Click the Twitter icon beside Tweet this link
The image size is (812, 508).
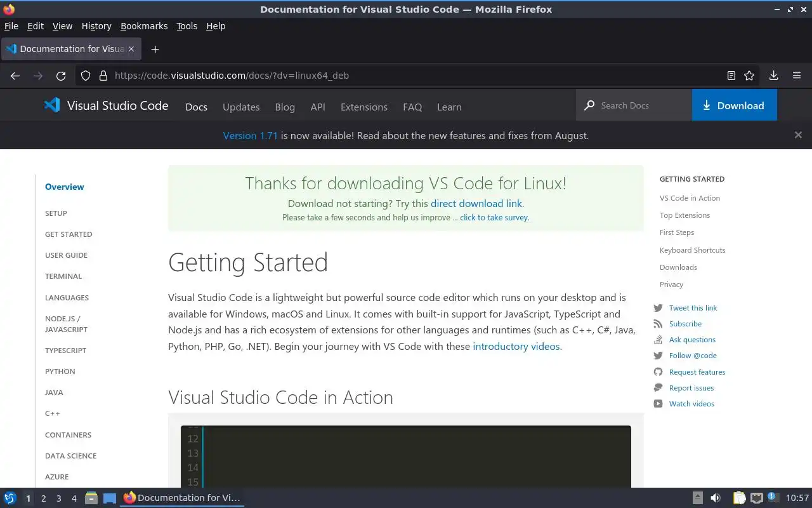click(x=658, y=308)
